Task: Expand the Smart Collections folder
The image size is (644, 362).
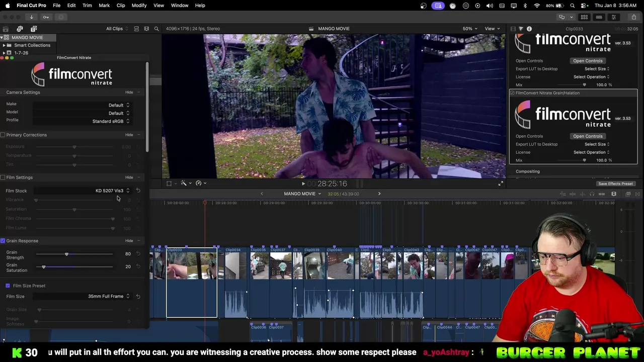Action: [x=4, y=45]
